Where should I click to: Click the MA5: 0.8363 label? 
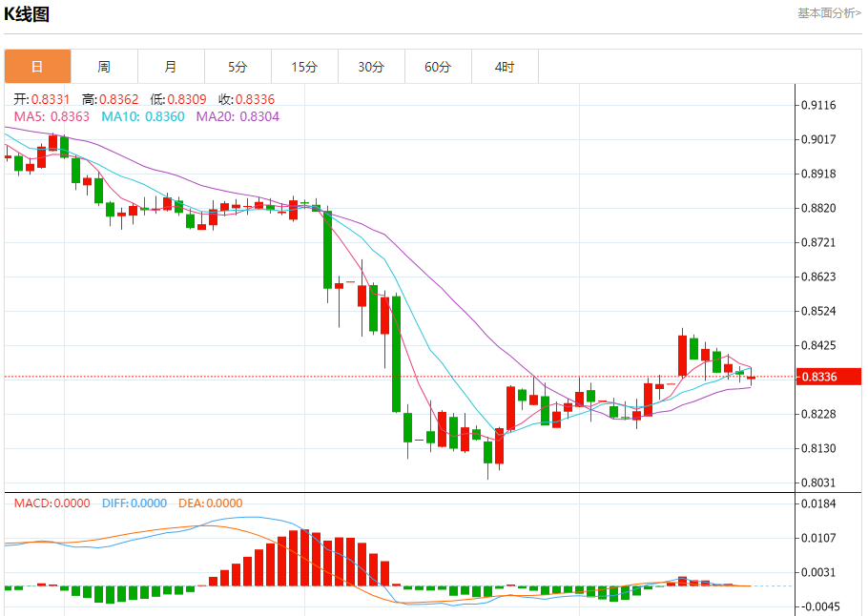(x=52, y=116)
